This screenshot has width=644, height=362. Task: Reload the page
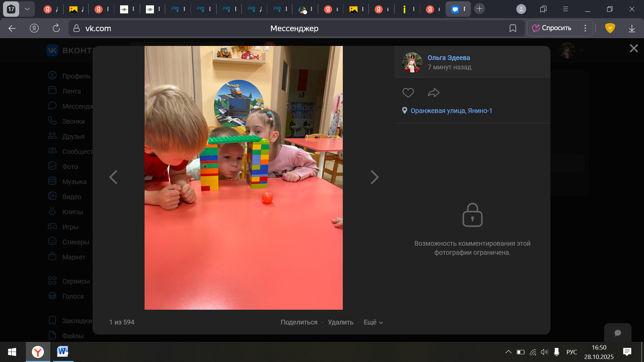point(56,28)
